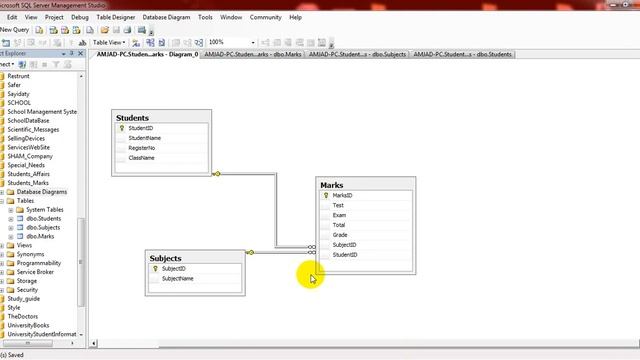
Task: Open the Connect dropdown in Object Explorer
Action: [7, 64]
